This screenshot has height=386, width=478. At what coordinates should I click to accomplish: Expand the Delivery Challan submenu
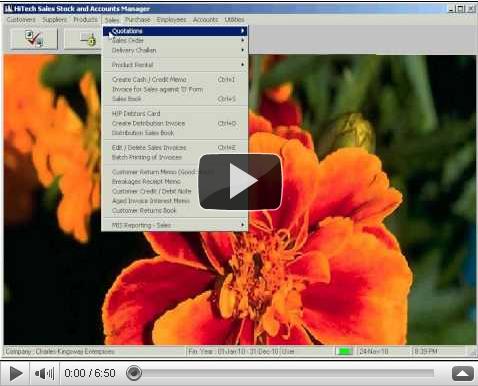pos(175,50)
